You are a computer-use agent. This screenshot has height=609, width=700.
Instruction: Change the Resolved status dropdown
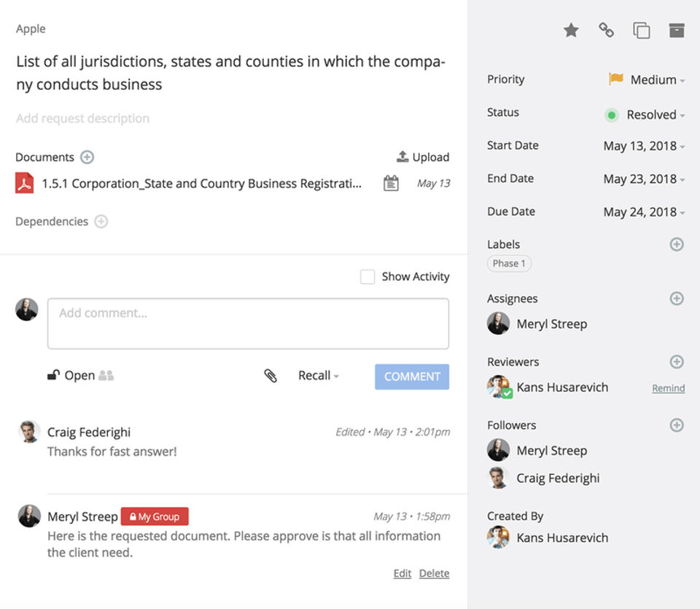click(x=645, y=115)
